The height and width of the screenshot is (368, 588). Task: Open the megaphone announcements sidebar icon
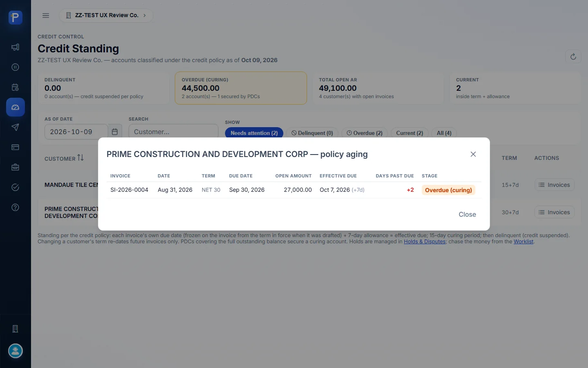click(15, 47)
